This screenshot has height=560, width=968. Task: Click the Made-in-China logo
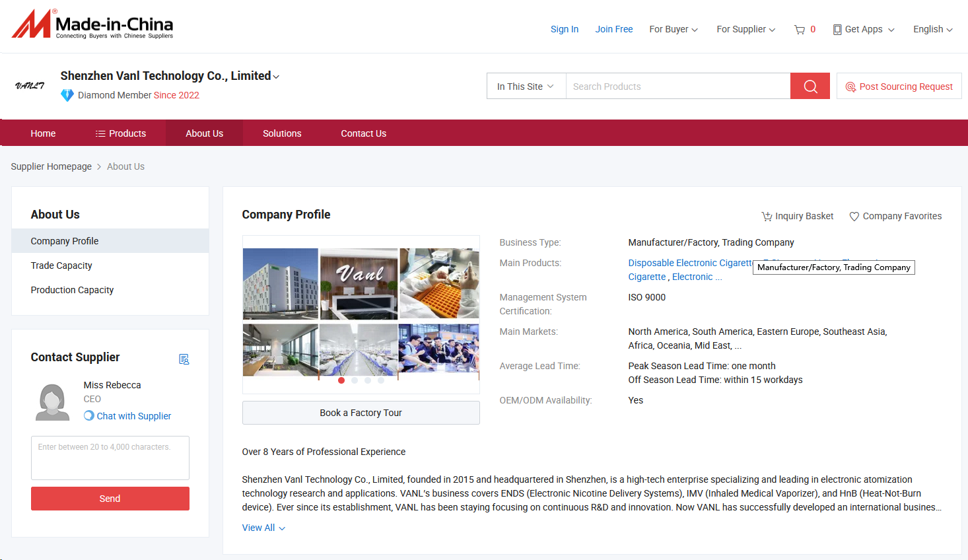point(92,24)
